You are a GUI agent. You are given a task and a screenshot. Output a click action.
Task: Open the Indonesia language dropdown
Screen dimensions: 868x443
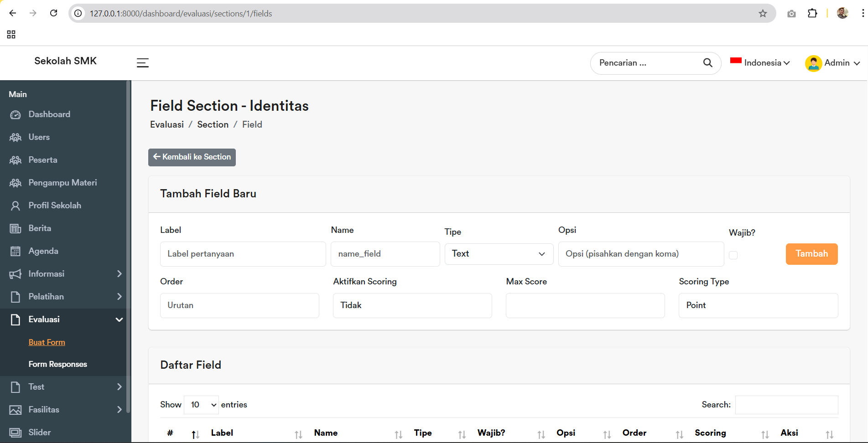760,63
